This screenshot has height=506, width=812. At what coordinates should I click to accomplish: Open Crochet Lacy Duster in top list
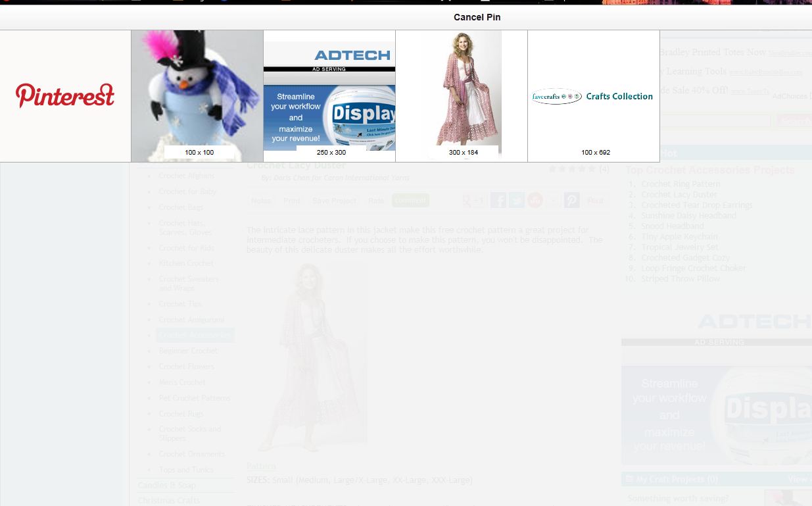point(679,195)
